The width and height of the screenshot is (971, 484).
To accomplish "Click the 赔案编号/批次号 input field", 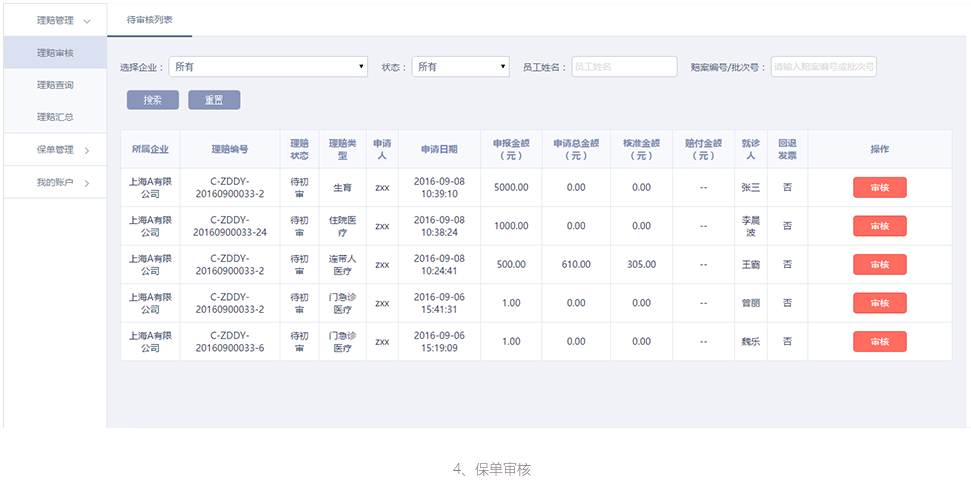I will pos(823,67).
